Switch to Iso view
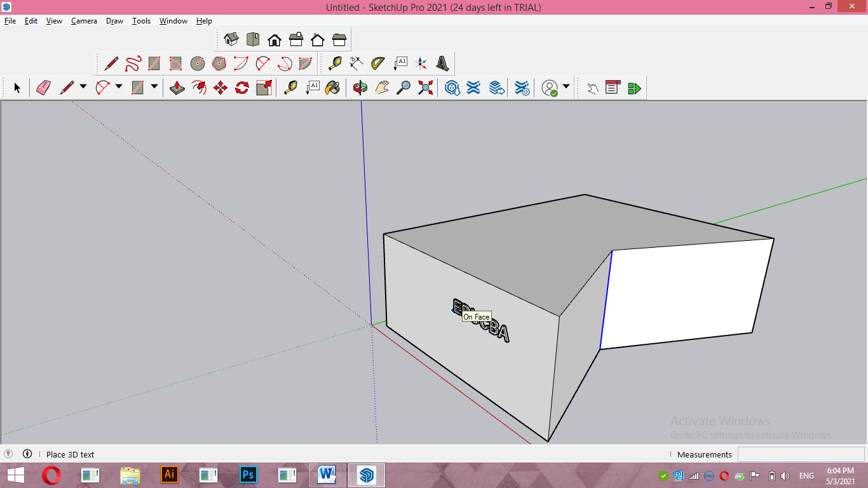 click(231, 40)
